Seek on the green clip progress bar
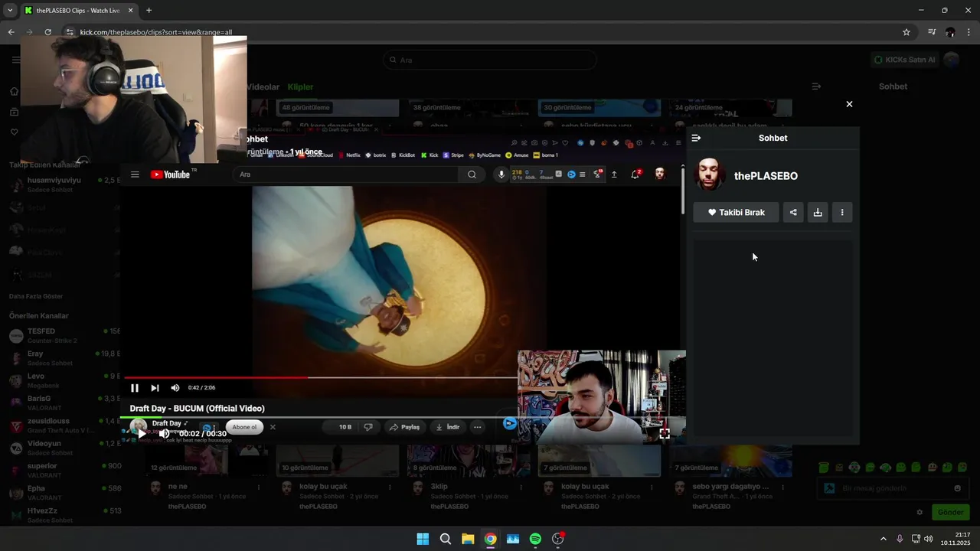Viewport: 980px width, 551px height. (x=403, y=418)
